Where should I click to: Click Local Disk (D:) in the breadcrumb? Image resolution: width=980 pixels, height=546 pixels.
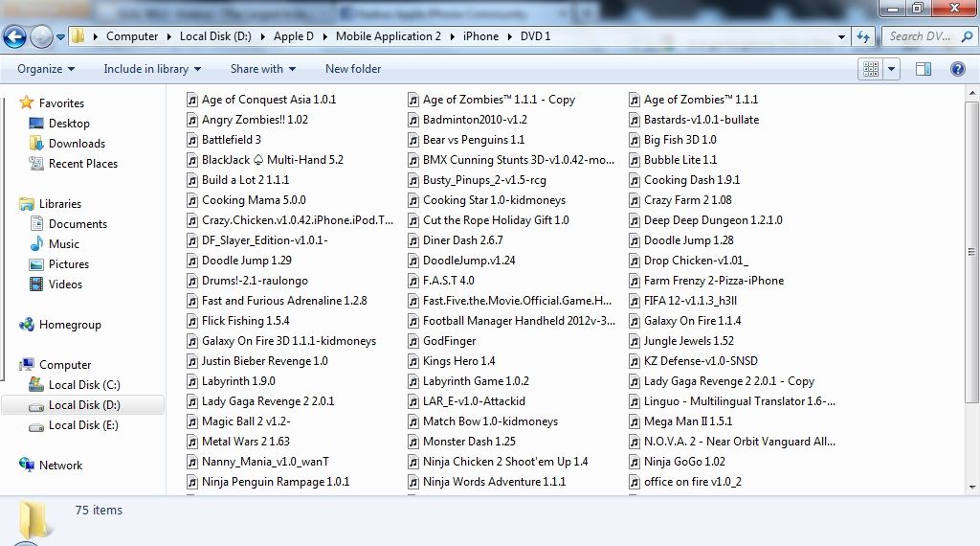pos(215,36)
